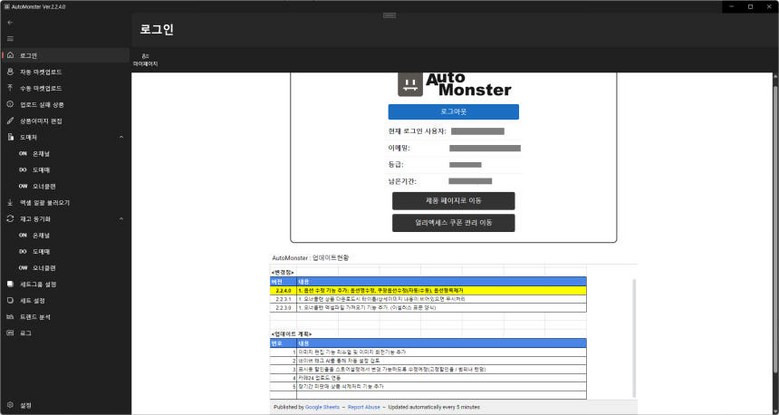The height and width of the screenshot is (415, 779).
Task: Open the Google Sheets link
Action: [x=322, y=407]
